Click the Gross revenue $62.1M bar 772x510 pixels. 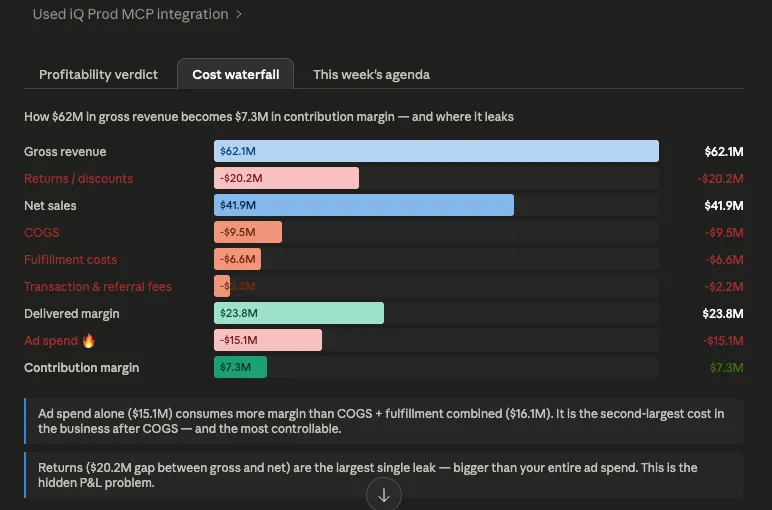point(436,151)
